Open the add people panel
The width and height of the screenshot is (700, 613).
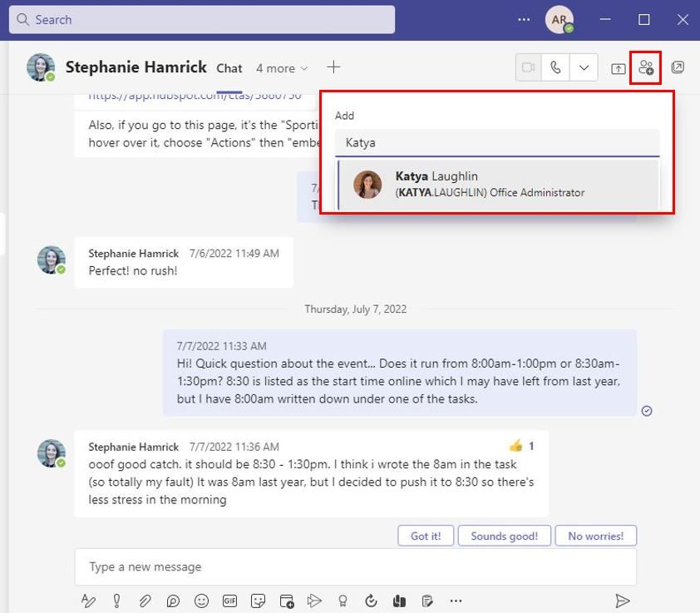(645, 67)
